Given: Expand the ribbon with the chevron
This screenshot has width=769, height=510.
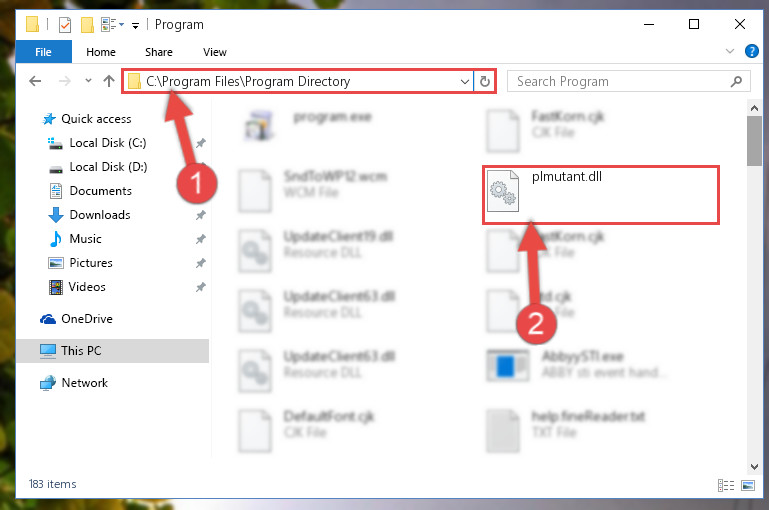Looking at the screenshot, I should tap(730, 51).
